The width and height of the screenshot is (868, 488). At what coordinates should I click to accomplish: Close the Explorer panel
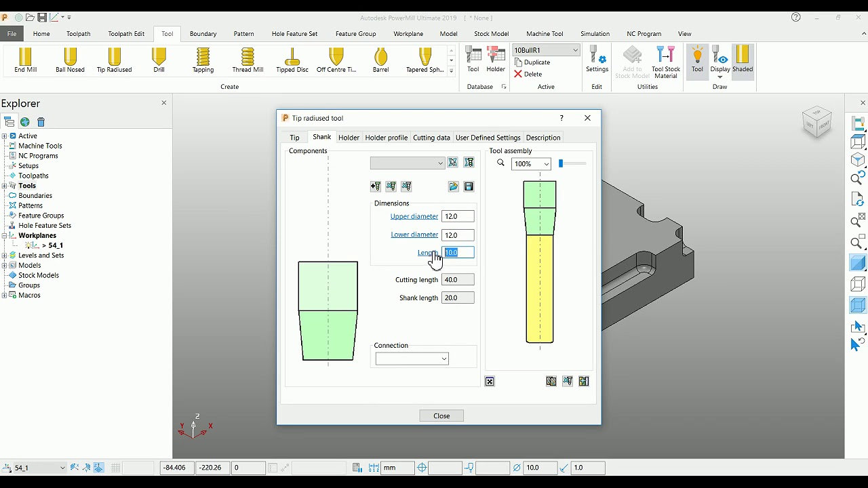pos(163,103)
